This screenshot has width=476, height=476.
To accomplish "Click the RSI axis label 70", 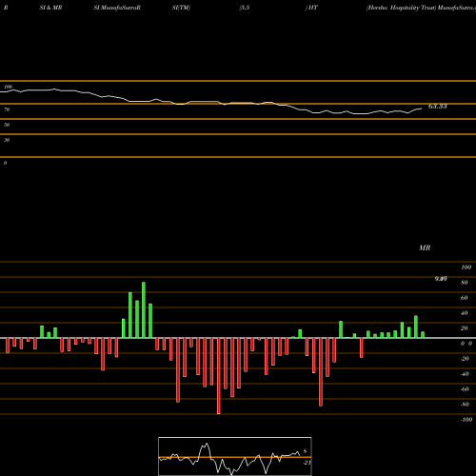I will pos(7,109).
